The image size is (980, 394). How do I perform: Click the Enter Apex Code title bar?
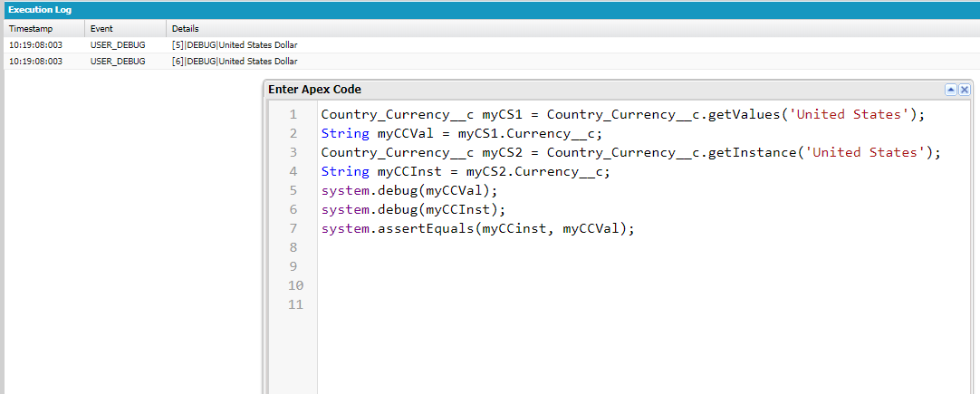coord(543,90)
